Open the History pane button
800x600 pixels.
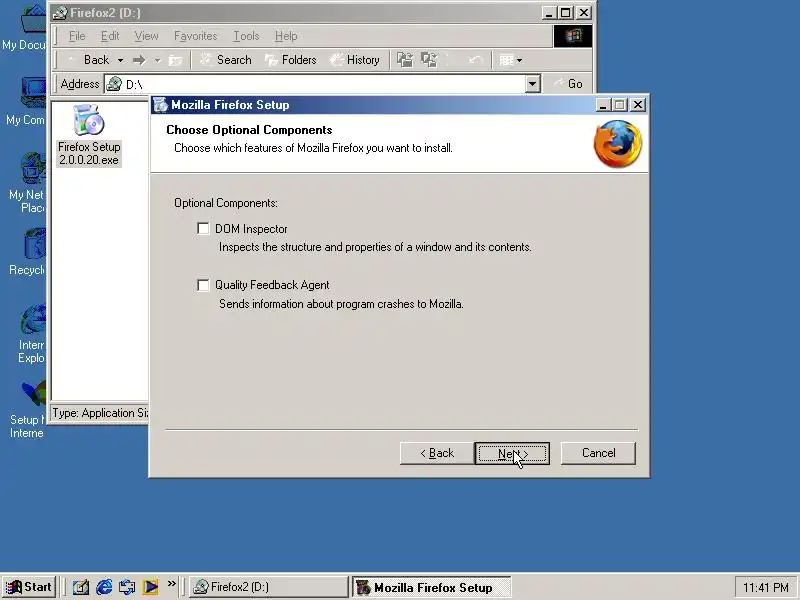click(355, 60)
